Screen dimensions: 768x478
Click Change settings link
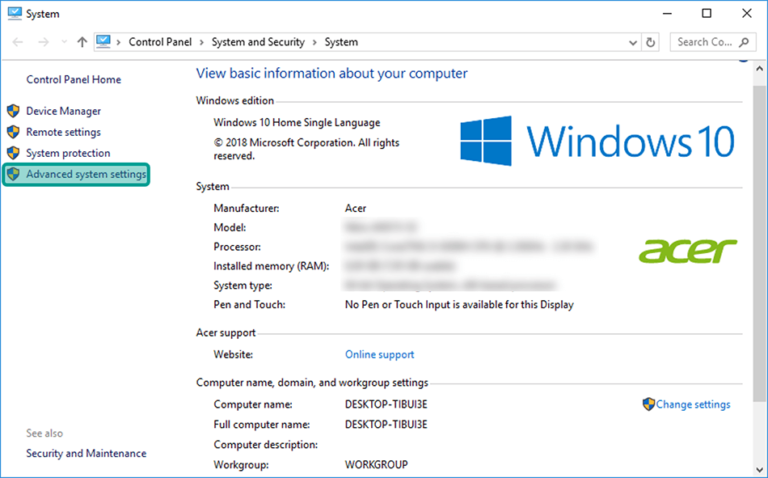[x=693, y=405]
